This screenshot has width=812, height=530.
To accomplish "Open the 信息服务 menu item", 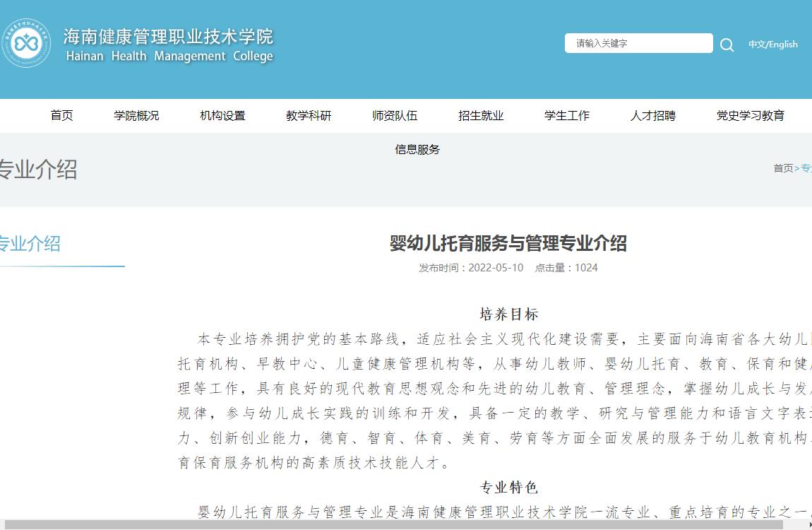I will point(417,150).
